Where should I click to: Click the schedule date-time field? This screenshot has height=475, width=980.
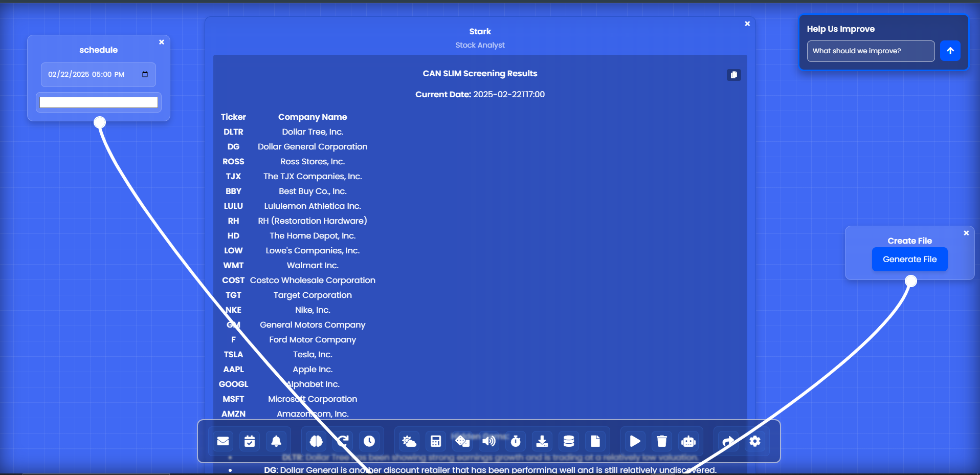[x=98, y=75]
